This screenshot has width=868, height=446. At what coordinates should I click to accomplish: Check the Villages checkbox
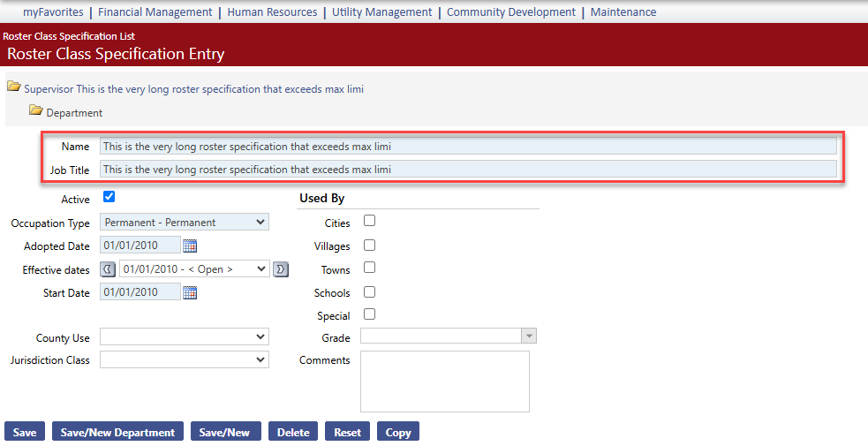pos(369,245)
